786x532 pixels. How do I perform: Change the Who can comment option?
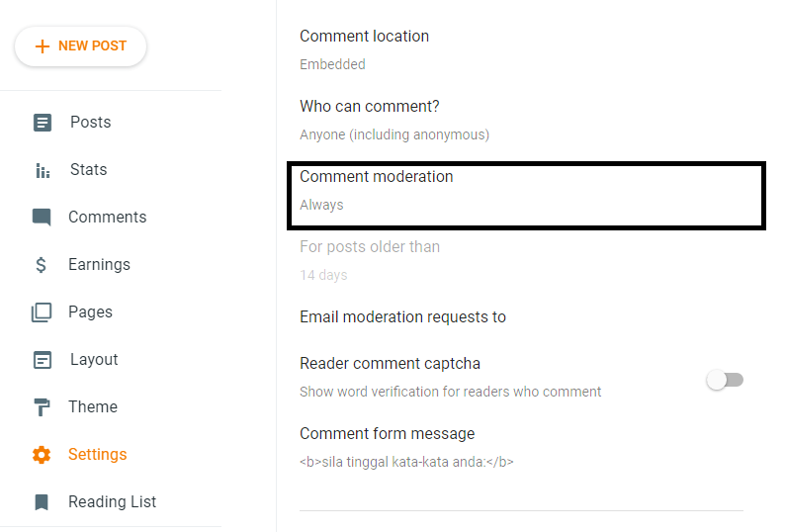393,119
